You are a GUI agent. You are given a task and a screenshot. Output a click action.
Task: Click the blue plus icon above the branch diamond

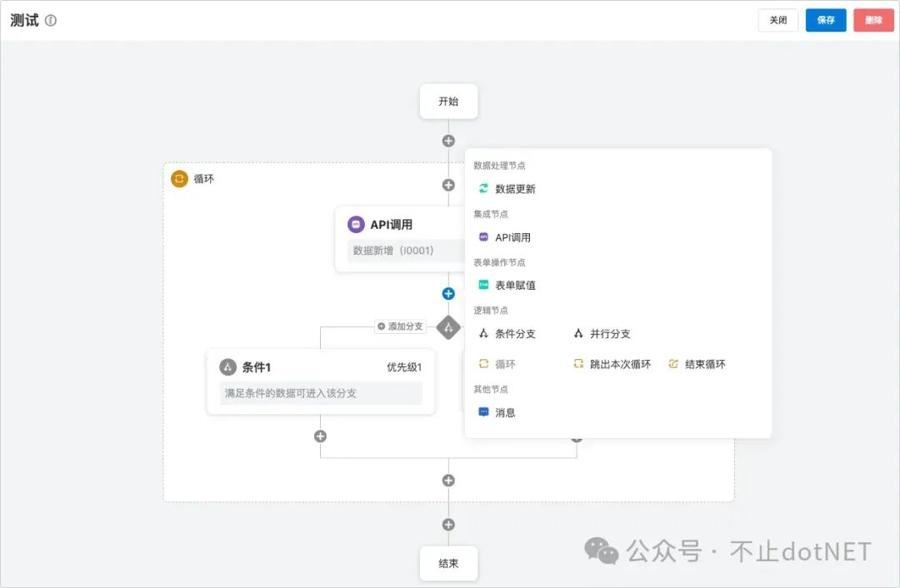click(x=448, y=293)
